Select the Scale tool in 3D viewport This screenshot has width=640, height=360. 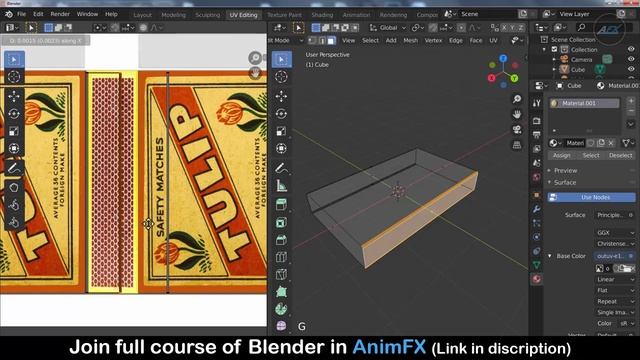281,131
